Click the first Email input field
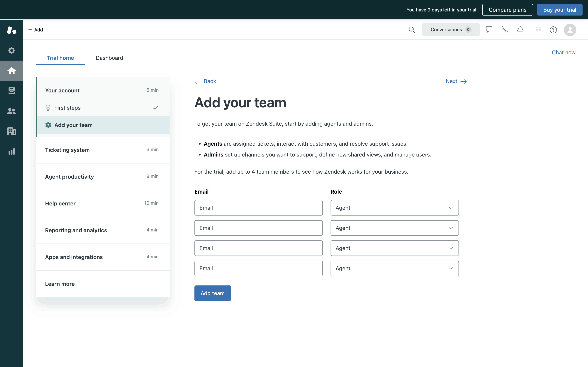Image resolution: width=588 pixels, height=367 pixels. click(x=258, y=208)
